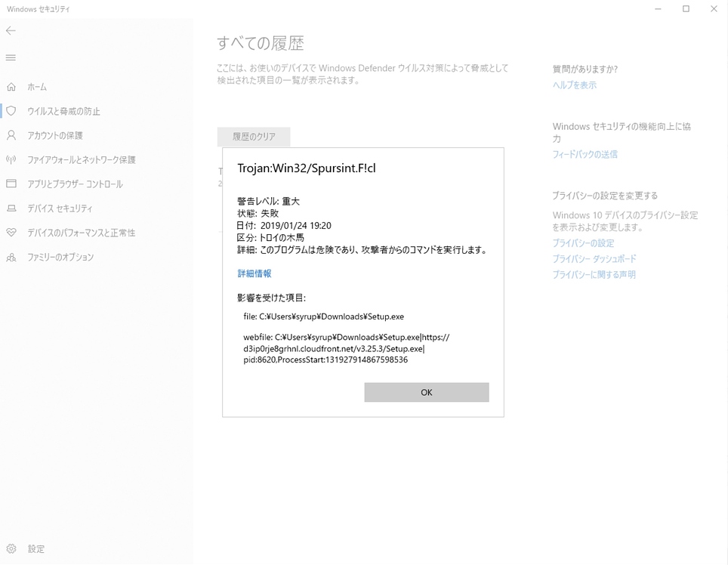Click the firewall antenna icon
Viewport: 728px width, 565px height.
pos(11,159)
